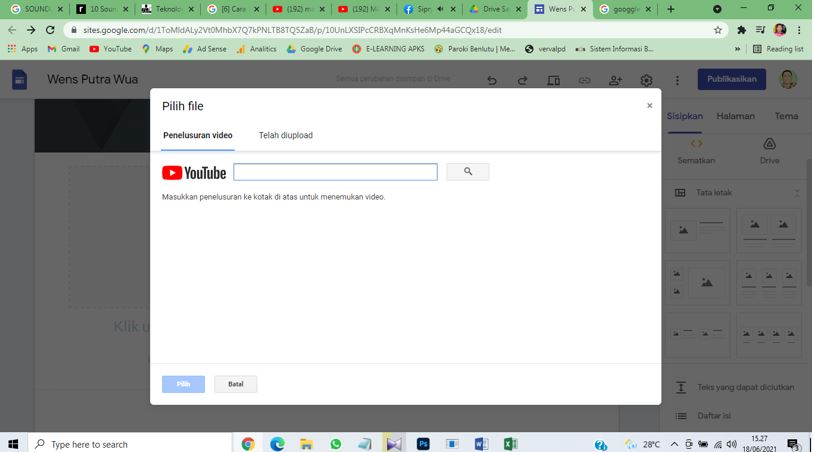Switch to the Telah diupload tab
The width and height of the screenshot is (814, 452).
[x=285, y=135]
